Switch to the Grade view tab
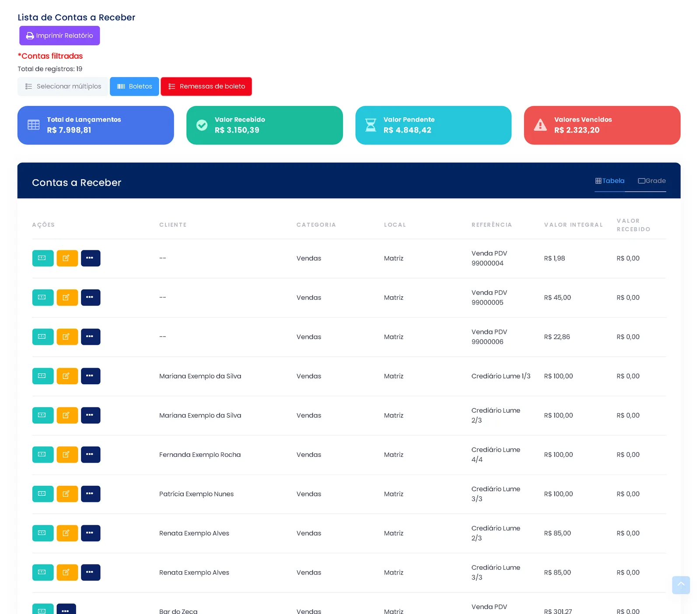 pyautogui.click(x=652, y=181)
